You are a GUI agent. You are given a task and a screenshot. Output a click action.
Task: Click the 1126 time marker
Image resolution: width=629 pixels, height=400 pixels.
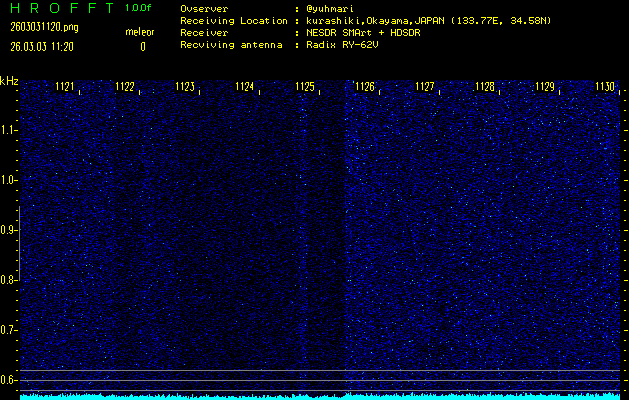pos(365,87)
